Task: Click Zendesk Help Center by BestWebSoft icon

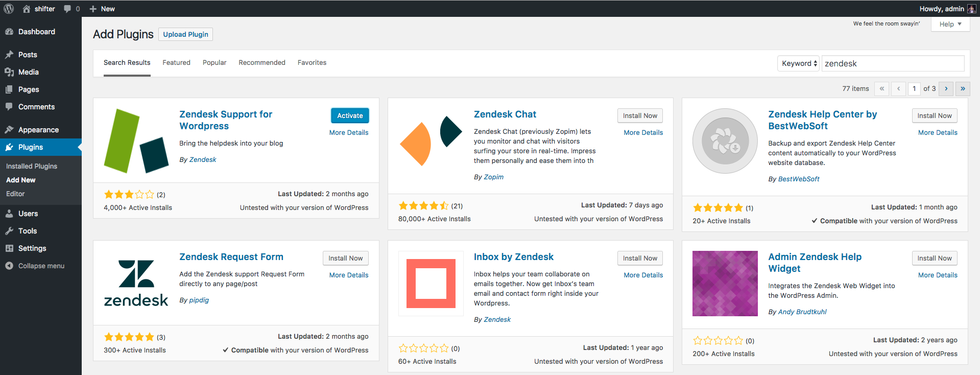Action: click(x=725, y=141)
